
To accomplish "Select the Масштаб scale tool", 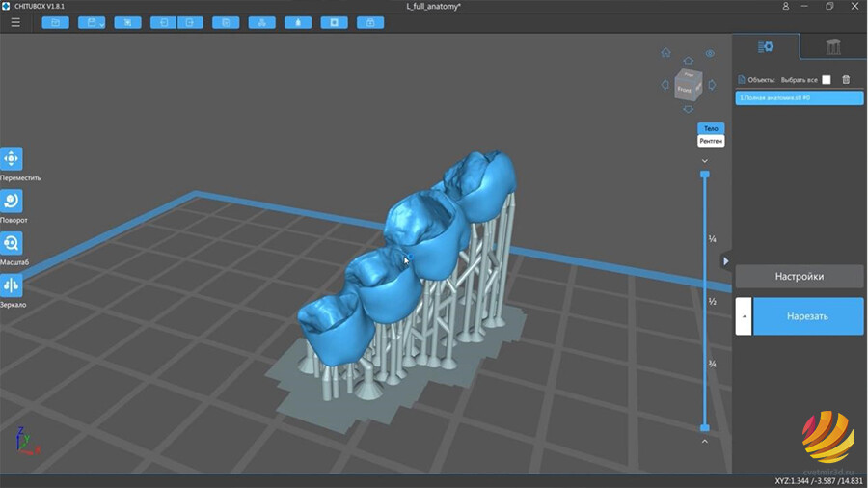I will pyautogui.click(x=12, y=243).
